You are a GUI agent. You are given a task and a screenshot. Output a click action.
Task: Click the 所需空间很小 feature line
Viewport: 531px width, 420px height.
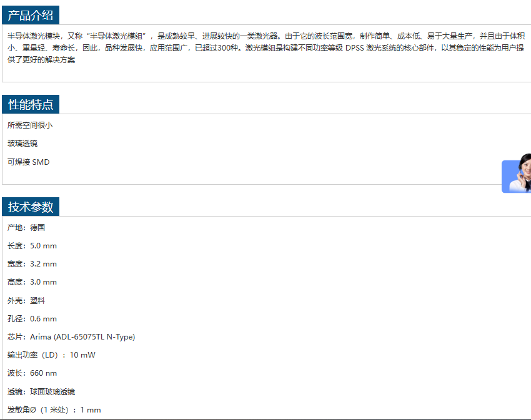pyautogui.click(x=30, y=125)
